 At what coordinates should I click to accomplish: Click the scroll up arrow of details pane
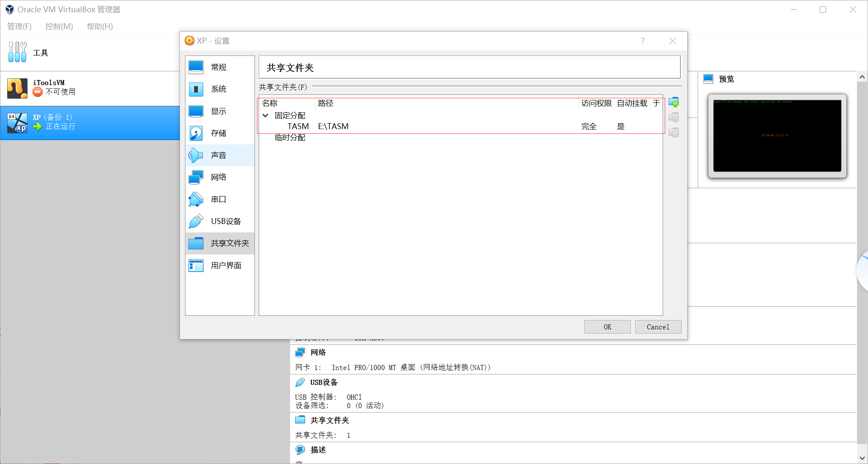[862, 77]
